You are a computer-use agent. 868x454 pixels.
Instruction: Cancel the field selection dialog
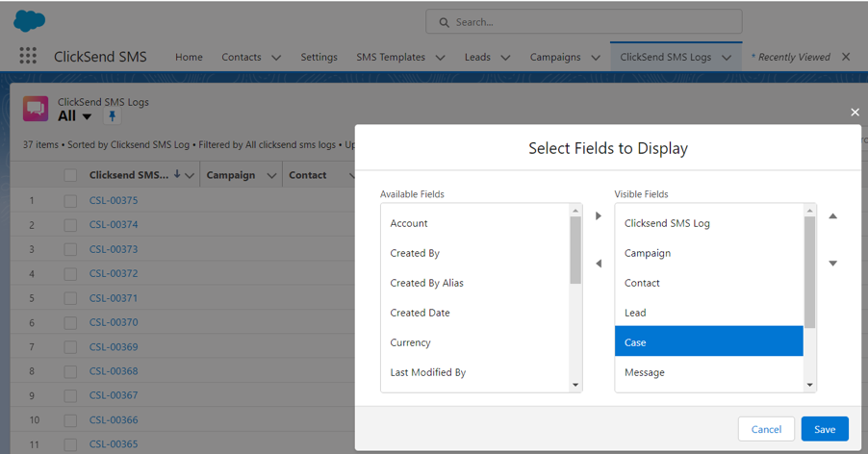[x=766, y=429]
